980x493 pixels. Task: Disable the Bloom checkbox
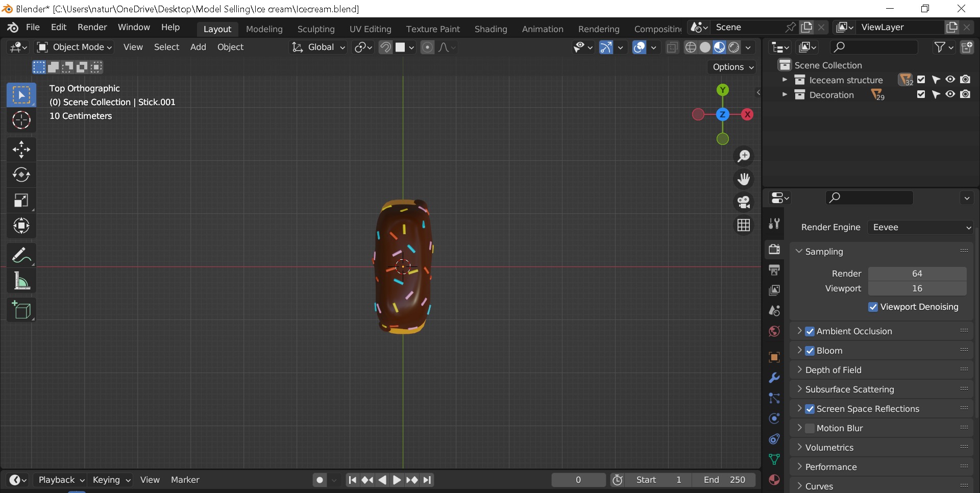pos(810,351)
